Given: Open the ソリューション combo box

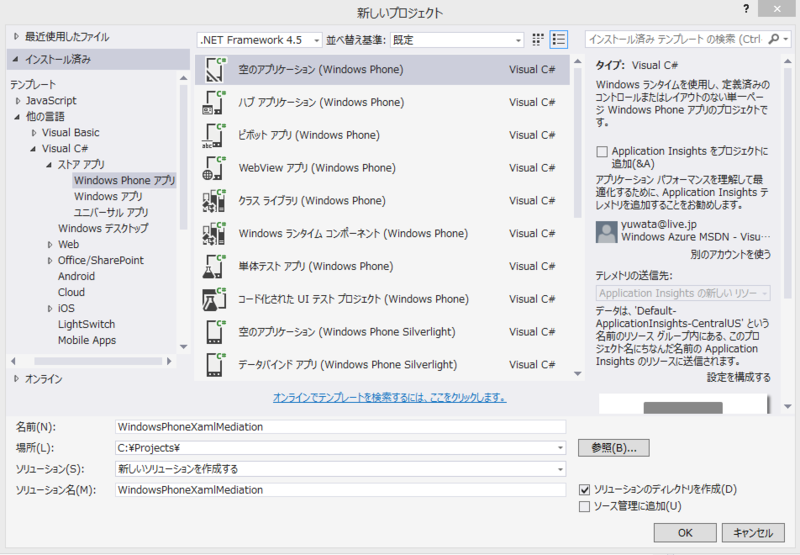Looking at the screenshot, I should click(x=341, y=469).
